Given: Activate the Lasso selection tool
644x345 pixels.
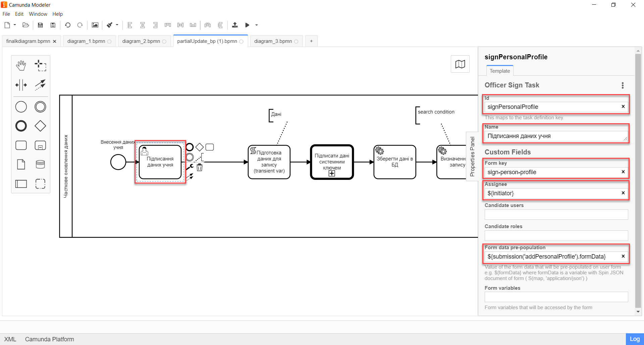Looking at the screenshot, I should [x=40, y=66].
